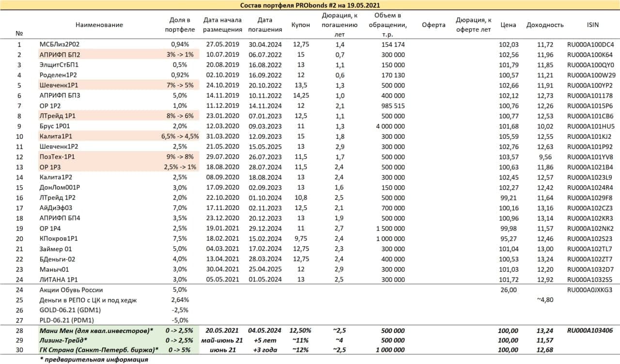Select the "МСБЛиз2Р02" bond name cell
The image size is (620, 364).
point(59,45)
